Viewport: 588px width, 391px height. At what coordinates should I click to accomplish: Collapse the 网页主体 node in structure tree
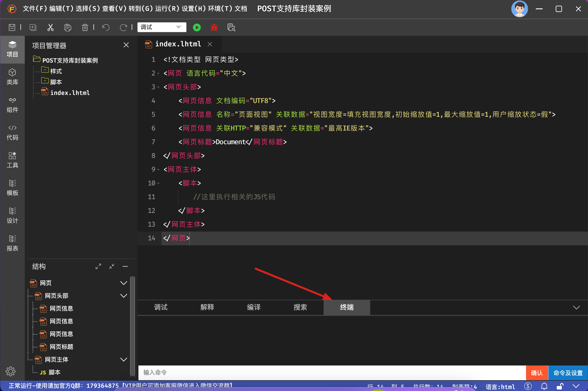pos(124,359)
